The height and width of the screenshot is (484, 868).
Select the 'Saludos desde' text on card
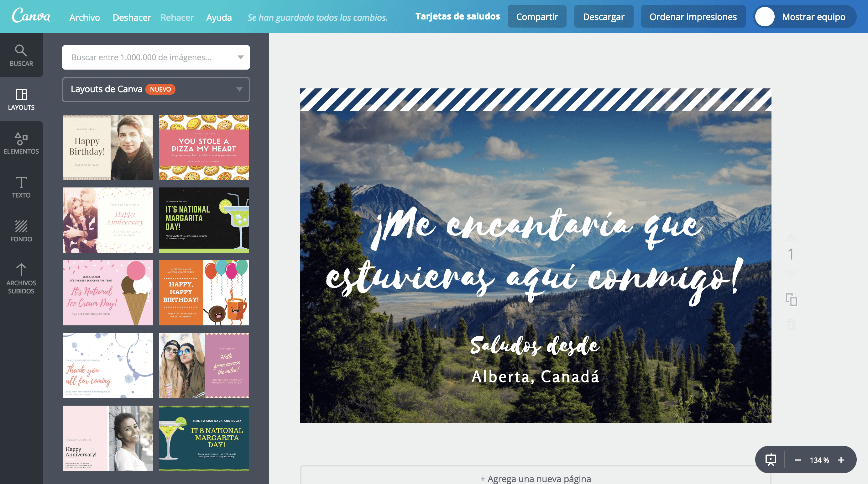click(535, 345)
